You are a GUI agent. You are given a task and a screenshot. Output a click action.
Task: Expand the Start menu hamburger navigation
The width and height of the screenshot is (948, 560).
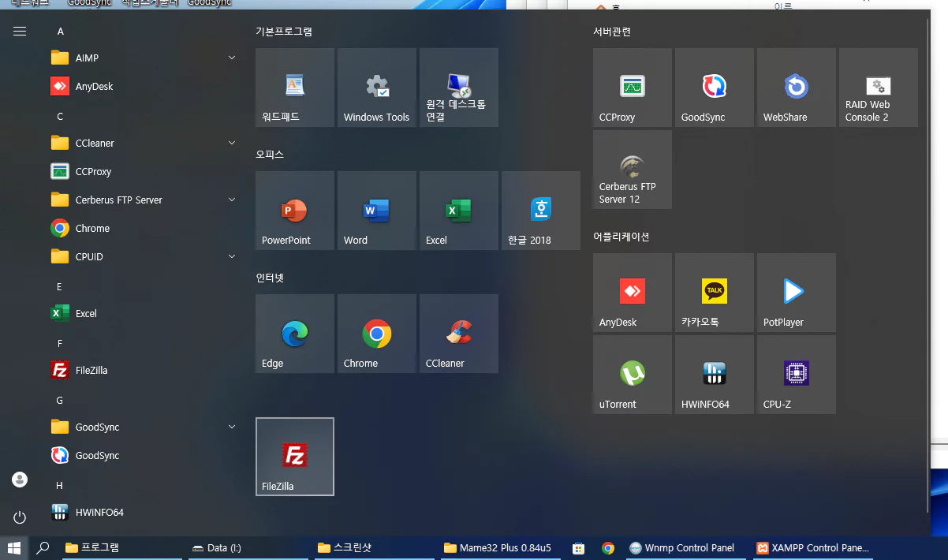click(x=20, y=31)
